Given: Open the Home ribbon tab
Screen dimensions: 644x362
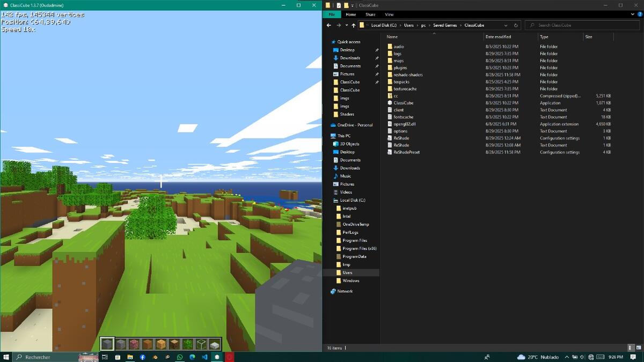Looking at the screenshot, I should tap(351, 14).
